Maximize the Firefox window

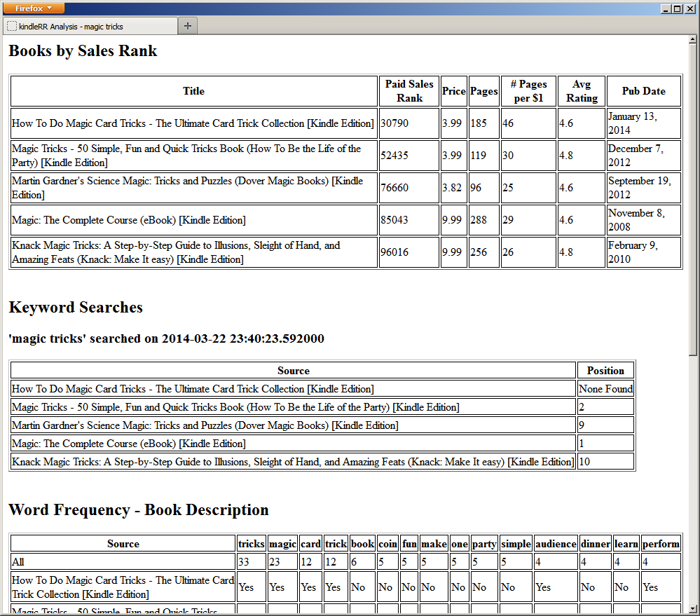(678, 8)
